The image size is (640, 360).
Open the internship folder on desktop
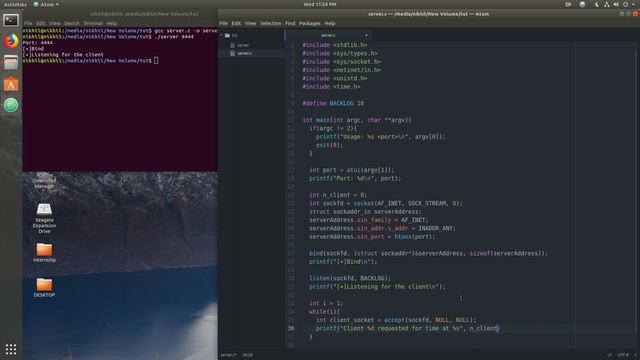[x=44, y=253]
